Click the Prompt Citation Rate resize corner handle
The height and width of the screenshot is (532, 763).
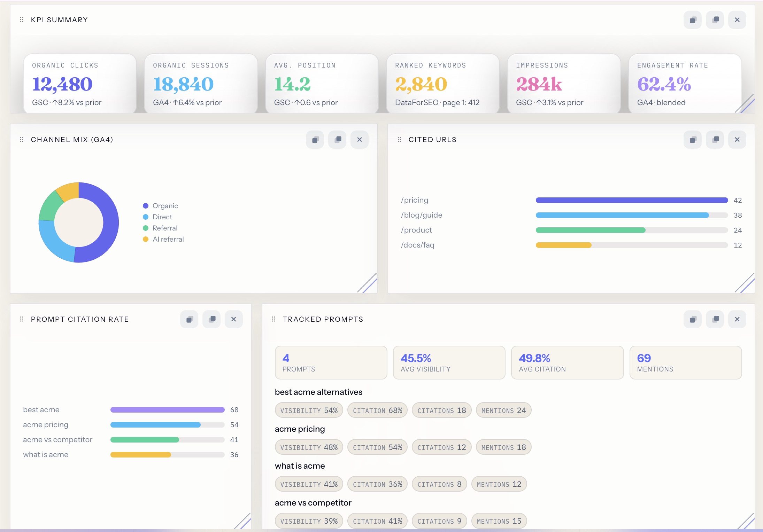pos(243,521)
